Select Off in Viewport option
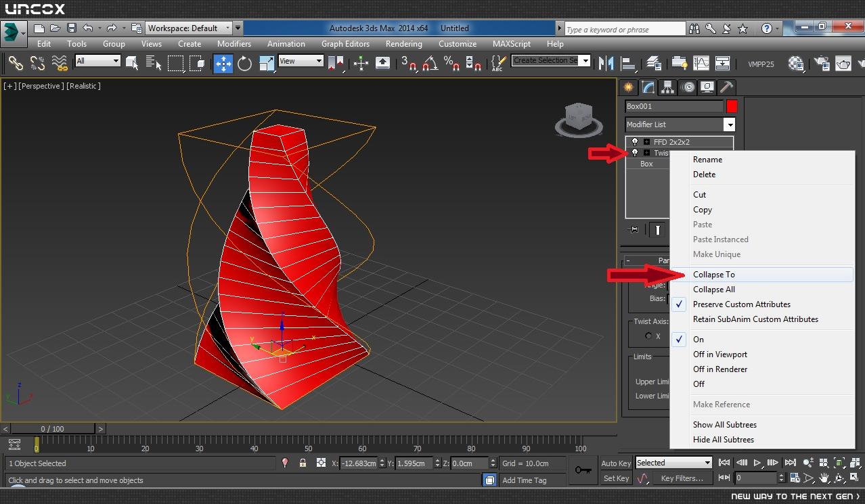This screenshot has width=865, height=504. tap(720, 354)
